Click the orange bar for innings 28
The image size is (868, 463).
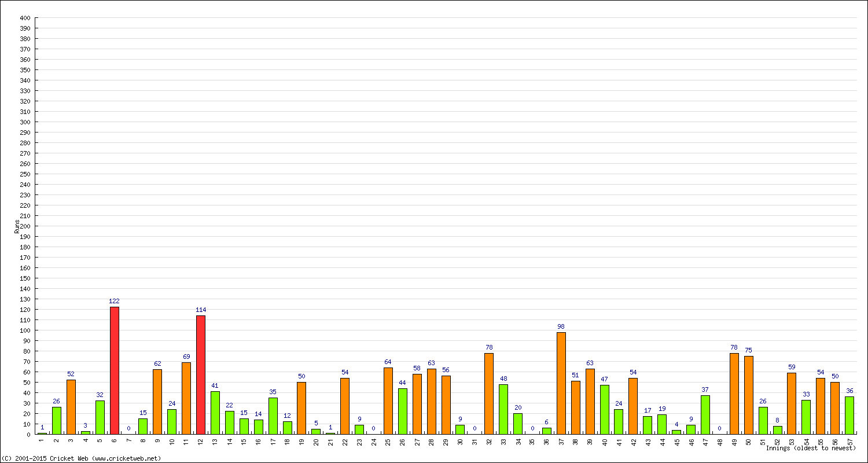point(432,401)
